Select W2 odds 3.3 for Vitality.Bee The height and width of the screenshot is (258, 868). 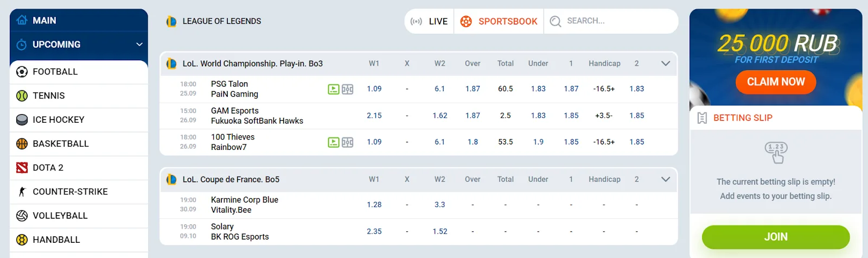[439, 205]
